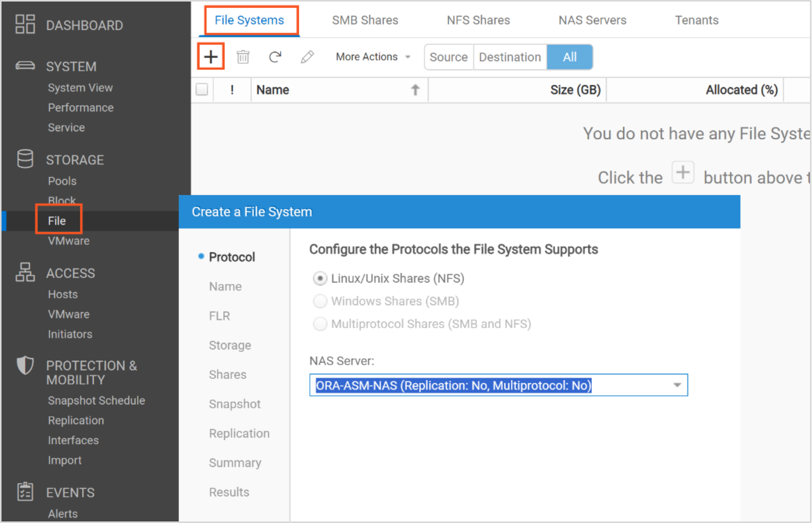Go to the Results wizard step

(229, 492)
